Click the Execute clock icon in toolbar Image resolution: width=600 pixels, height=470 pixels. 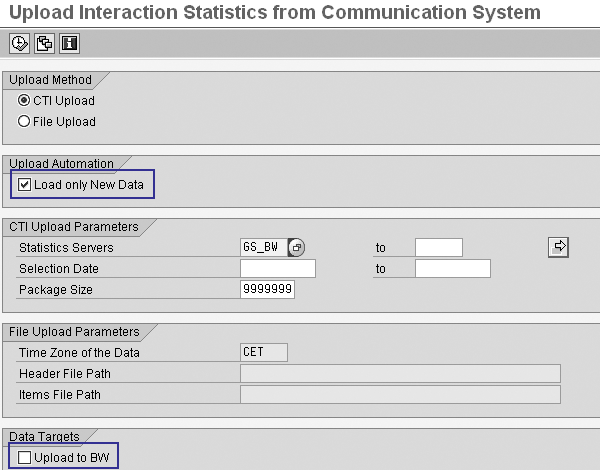pos(19,43)
